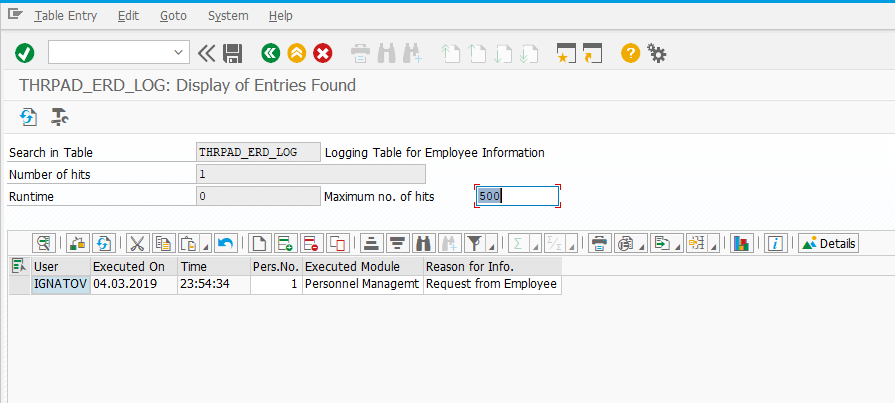Open the Goto menu
Viewport: 895px width, 403px height.
173,16
